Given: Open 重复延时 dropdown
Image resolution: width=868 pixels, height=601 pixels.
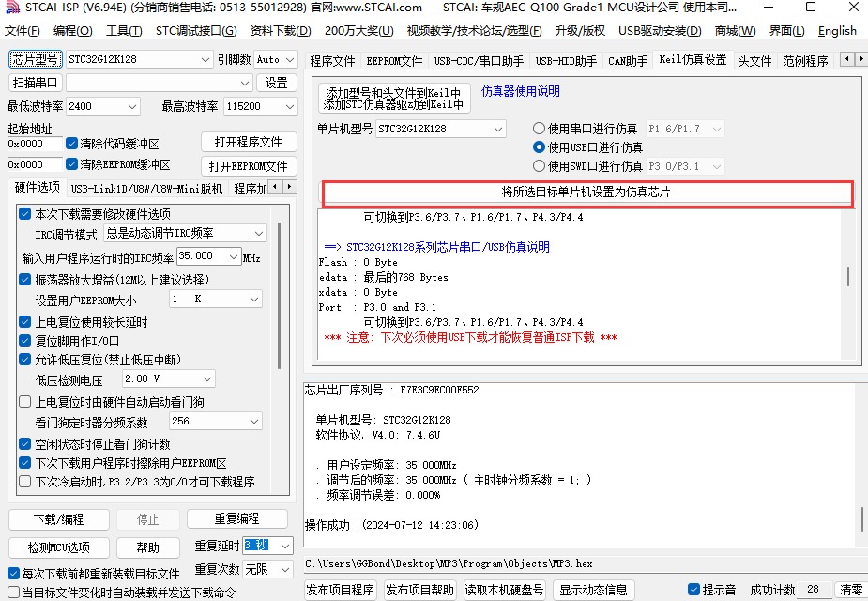Looking at the screenshot, I should (268, 546).
